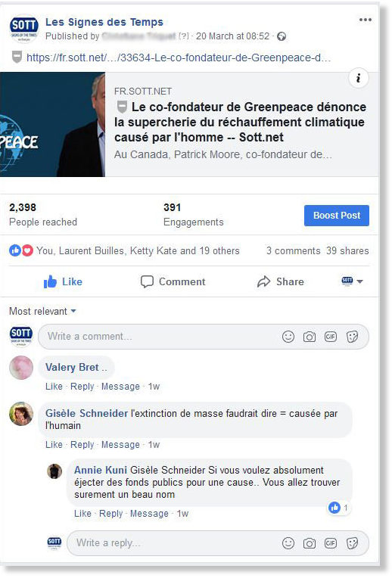Open sticker picker in comment box
The image size is (392, 578).
click(352, 337)
